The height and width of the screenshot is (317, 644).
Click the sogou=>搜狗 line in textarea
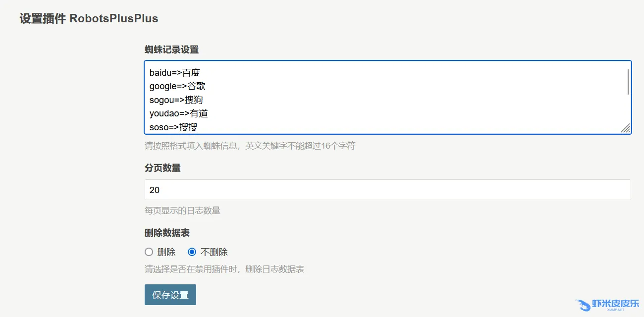pos(176,100)
